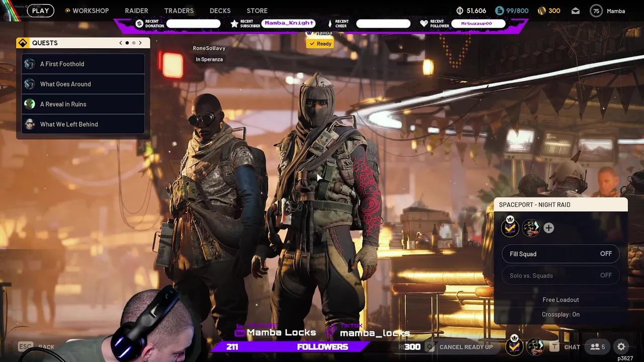Click the In Speranza status label
Viewport: 644px width, 362px height.
(209, 59)
